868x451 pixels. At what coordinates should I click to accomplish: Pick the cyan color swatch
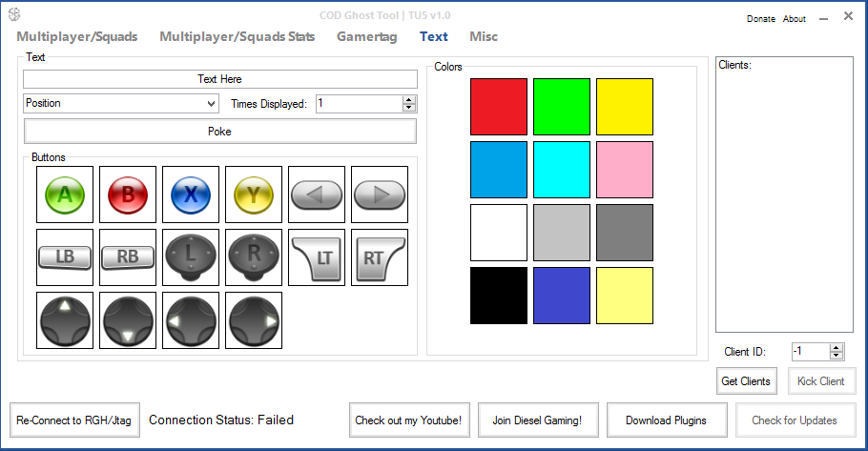click(562, 170)
